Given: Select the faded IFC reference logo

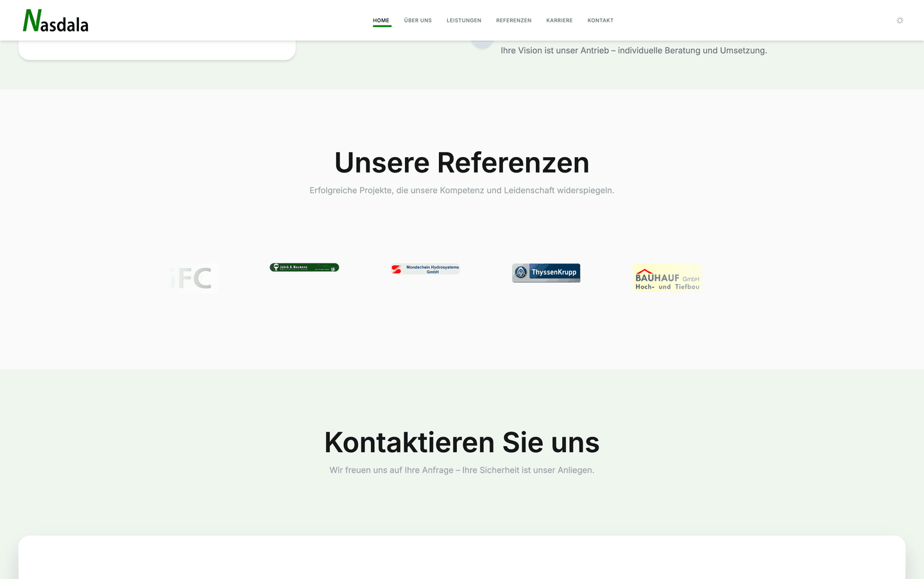Looking at the screenshot, I should 192,278.
